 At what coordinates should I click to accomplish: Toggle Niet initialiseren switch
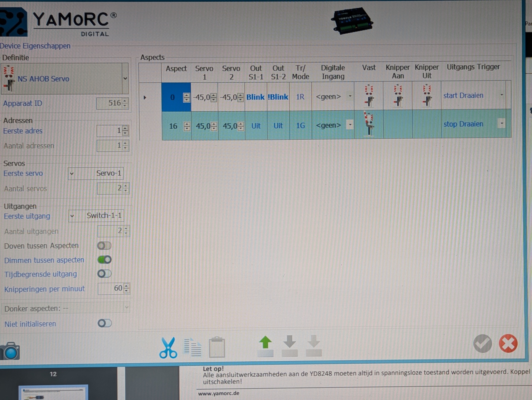point(105,323)
